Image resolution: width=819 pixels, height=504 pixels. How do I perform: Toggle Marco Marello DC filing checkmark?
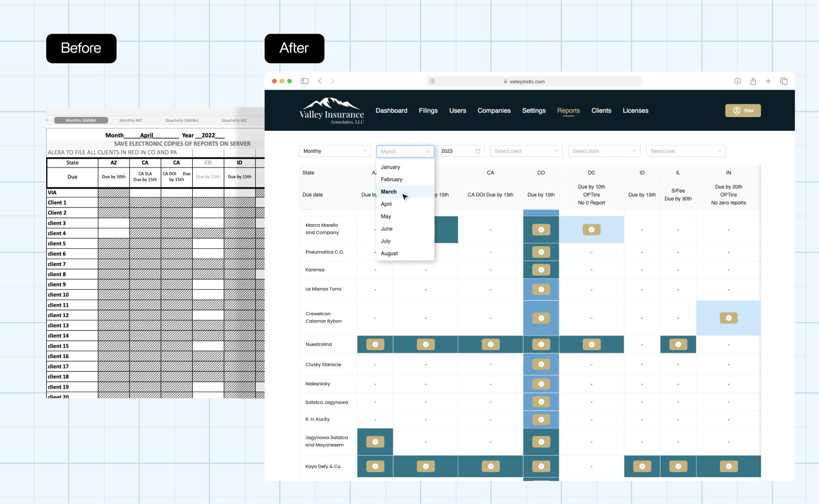591,229
